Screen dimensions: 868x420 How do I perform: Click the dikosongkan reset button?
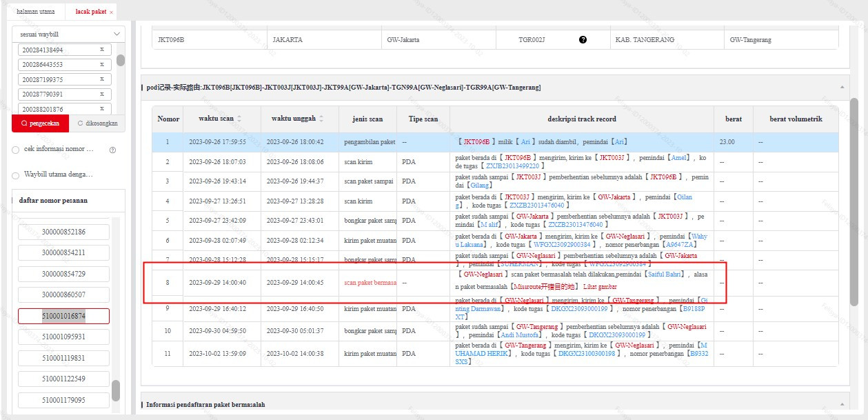97,123
